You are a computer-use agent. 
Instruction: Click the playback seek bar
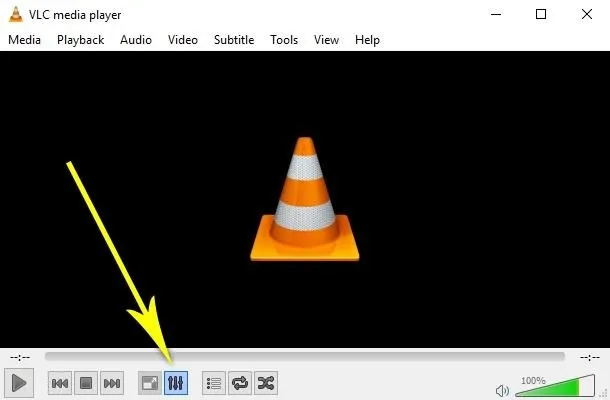305,356
